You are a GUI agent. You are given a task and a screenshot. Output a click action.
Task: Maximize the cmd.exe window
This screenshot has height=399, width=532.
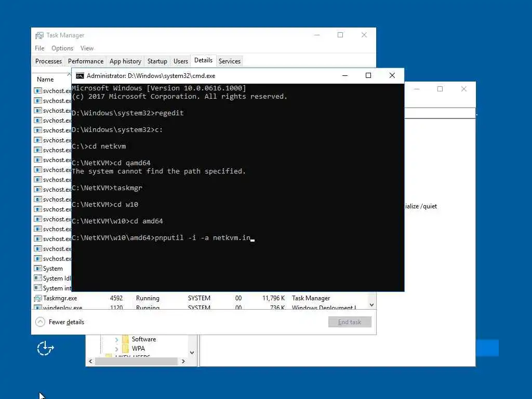pos(368,76)
